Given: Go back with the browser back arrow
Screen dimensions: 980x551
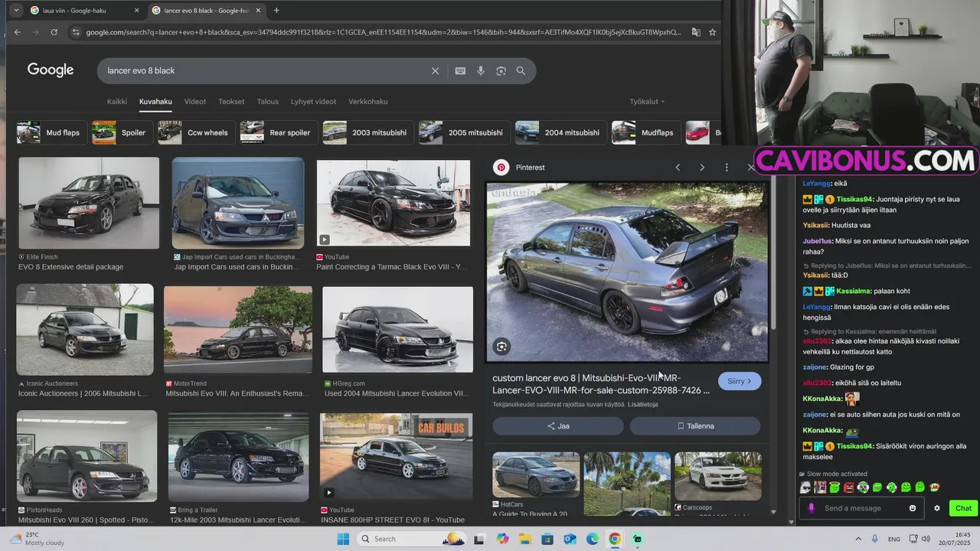Looking at the screenshot, I should 17,32.
